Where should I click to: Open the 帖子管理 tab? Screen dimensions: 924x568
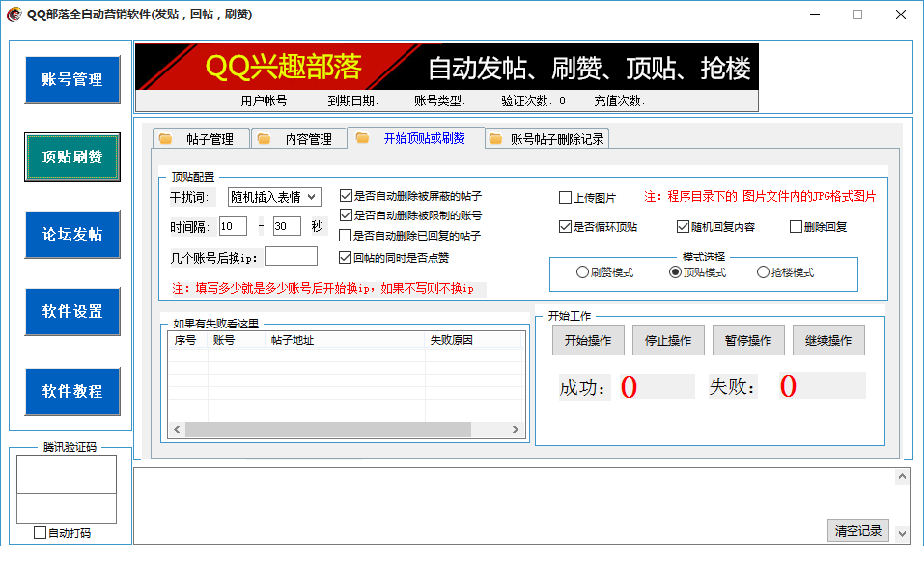click(202, 138)
